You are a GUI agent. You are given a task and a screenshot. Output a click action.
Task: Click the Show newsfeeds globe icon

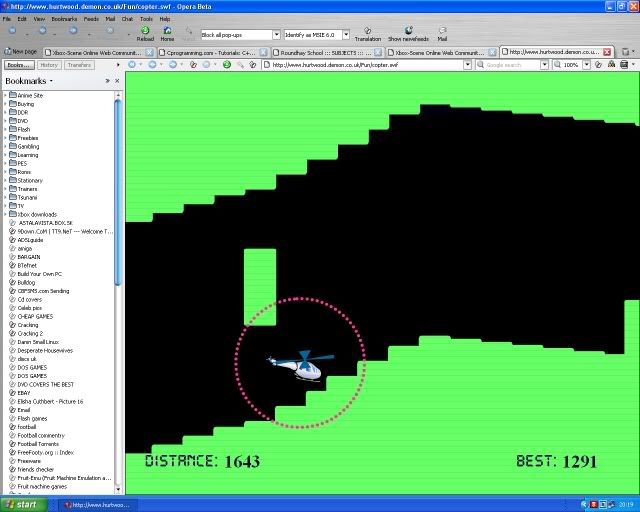click(408, 30)
